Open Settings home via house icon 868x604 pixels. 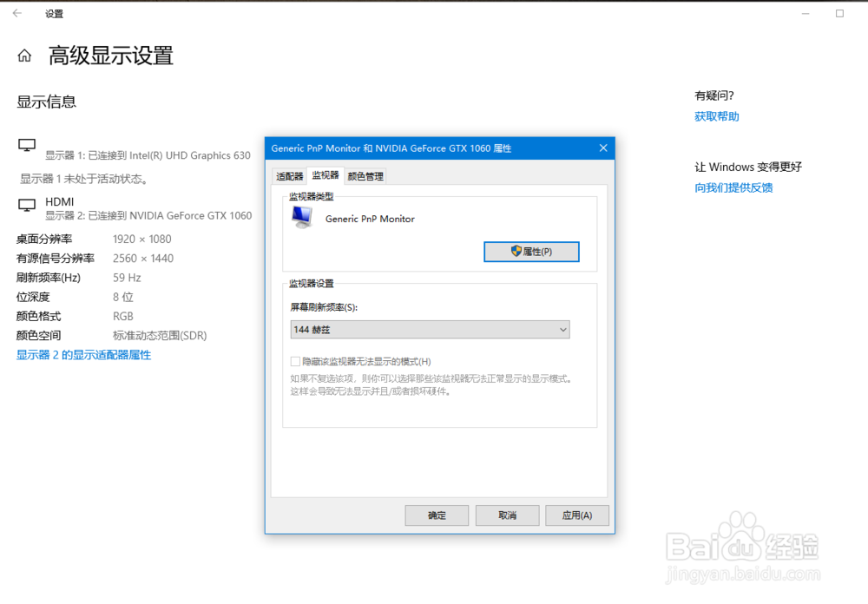point(24,56)
